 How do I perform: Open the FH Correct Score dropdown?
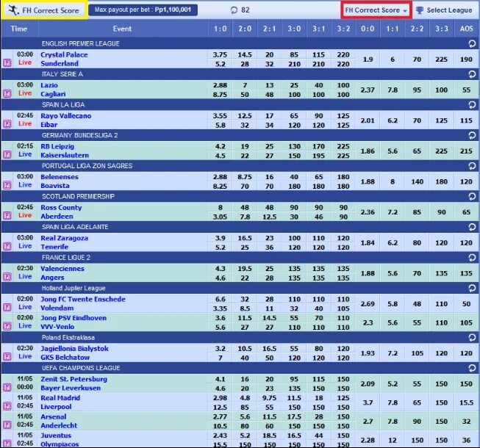[376, 10]
